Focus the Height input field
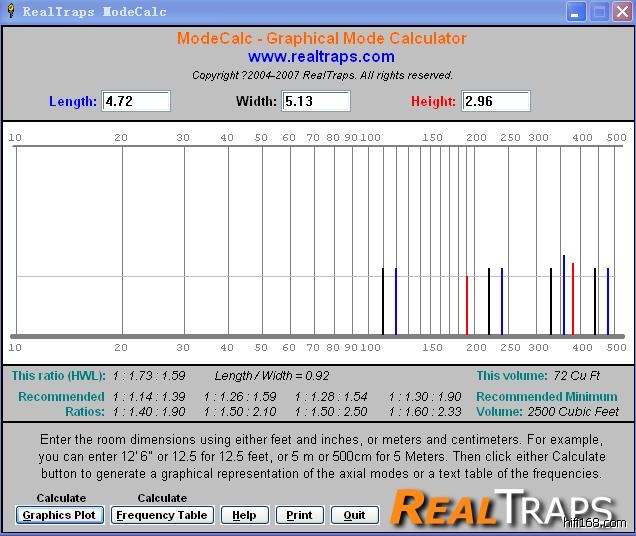Viewport: 636px width, 536px height. [496, 101]
